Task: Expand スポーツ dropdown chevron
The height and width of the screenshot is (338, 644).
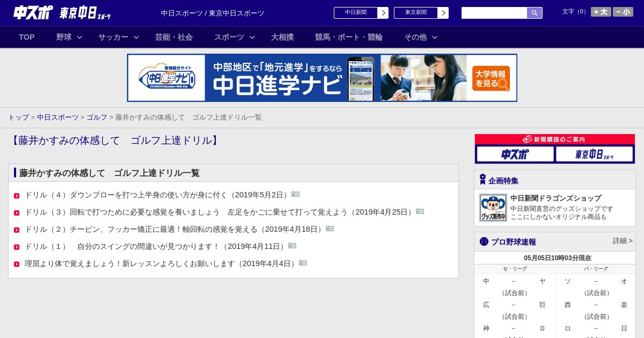Action: coord(252,37)
